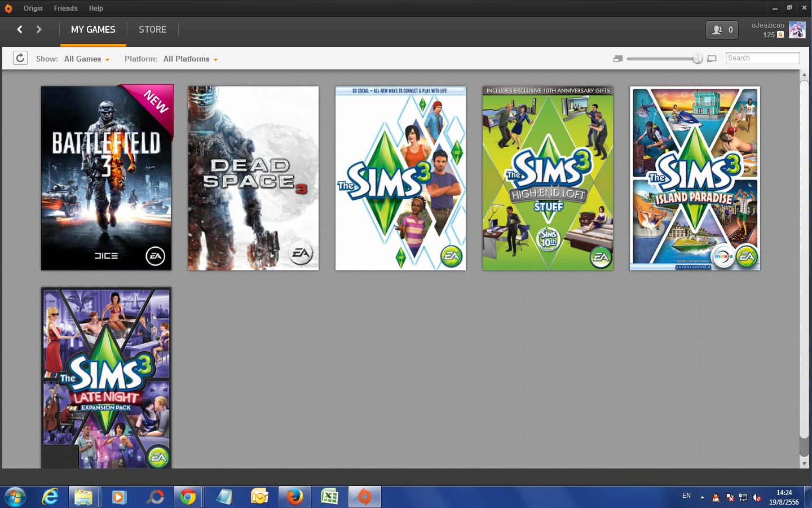Select the Battlefield 3 game tile
Image resolution: width=812 pixels, height=508 pixels.
tap(106, 178)
